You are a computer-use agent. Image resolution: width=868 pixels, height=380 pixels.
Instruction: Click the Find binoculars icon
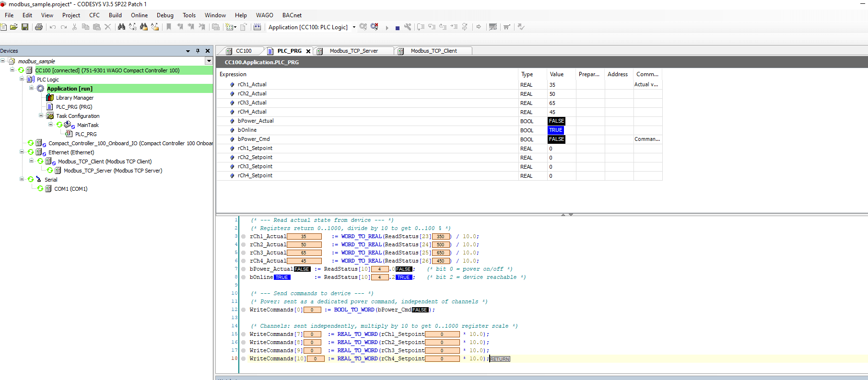click(121, 27)
